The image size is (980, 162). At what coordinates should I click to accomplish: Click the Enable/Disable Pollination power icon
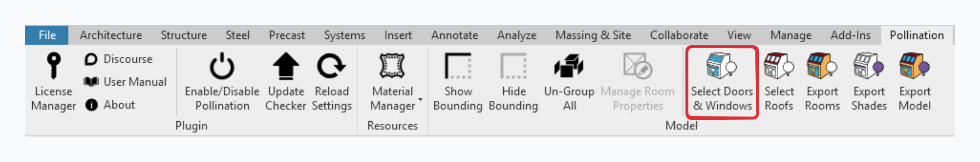click(222, 66)
